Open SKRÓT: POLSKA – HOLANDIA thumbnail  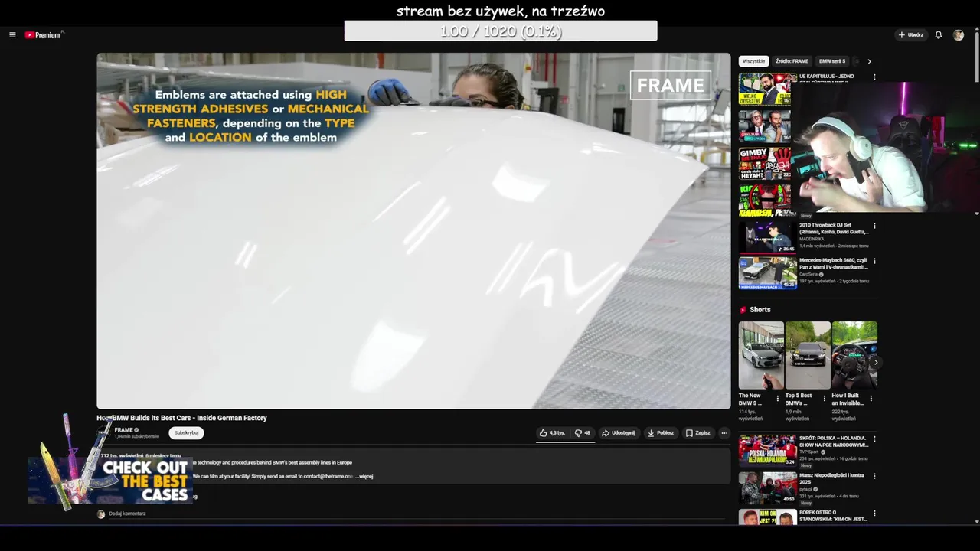(x=767, y=451)
